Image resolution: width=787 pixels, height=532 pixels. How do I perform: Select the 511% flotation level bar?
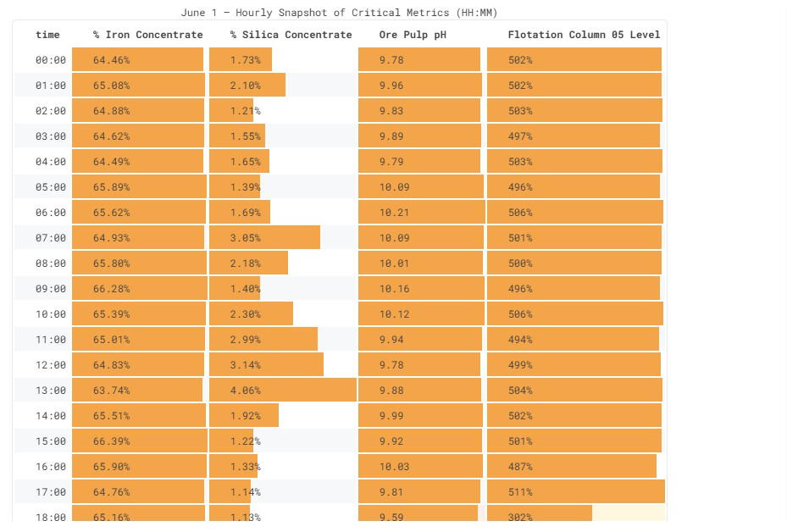click(575, 492)
